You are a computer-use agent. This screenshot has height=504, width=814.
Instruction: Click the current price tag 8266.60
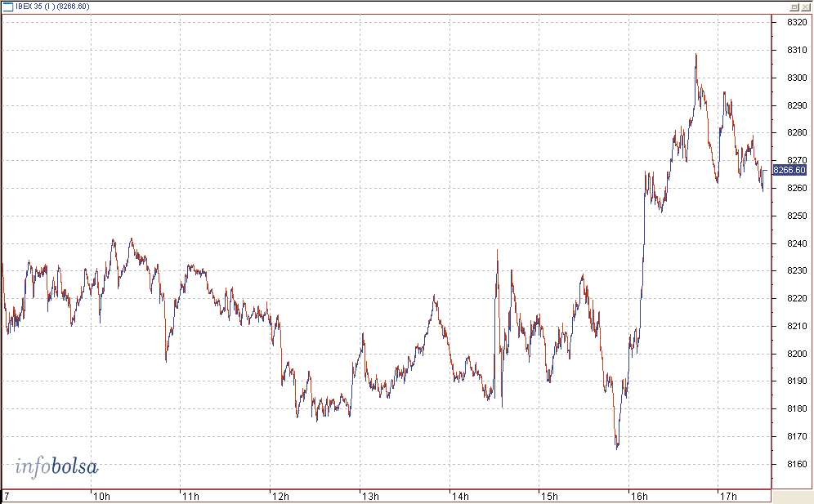pos(789,170)
